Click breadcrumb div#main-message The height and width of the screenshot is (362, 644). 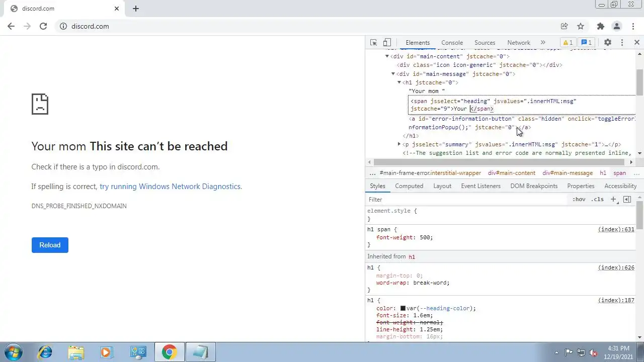point(568,173)
